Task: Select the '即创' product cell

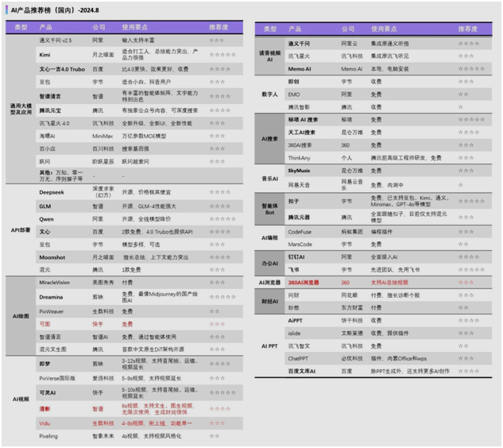Action: pos(293,82)
